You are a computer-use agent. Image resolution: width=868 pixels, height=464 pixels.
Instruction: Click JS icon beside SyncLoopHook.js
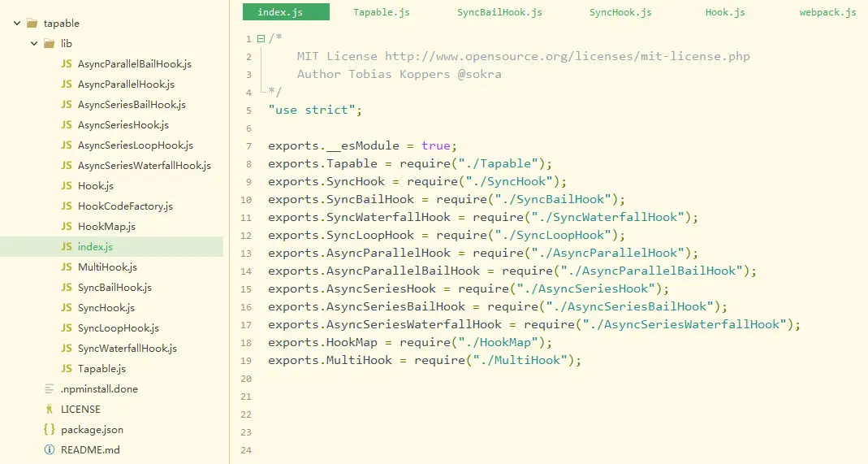pos(67,327)
